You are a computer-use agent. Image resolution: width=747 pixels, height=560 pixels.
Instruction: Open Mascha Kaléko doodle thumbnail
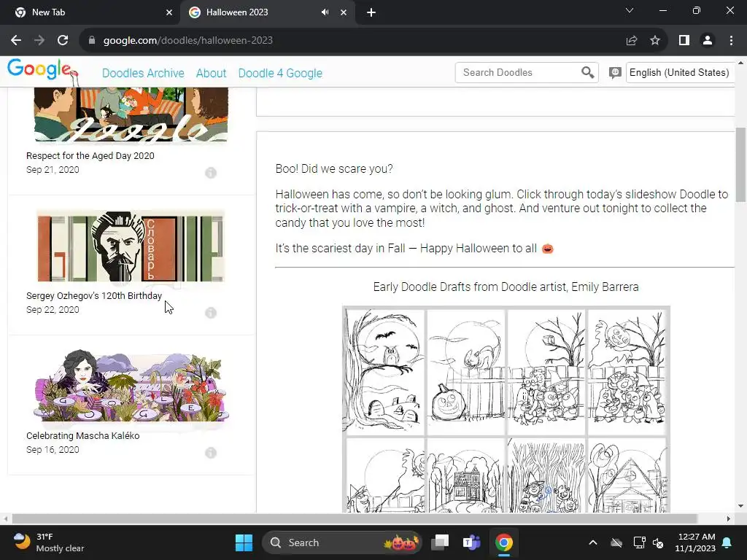[131, 386]
